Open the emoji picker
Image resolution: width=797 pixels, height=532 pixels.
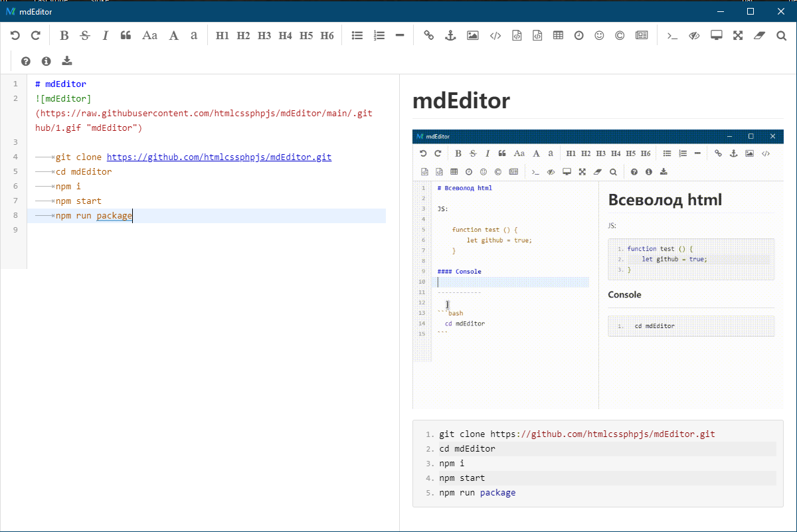click(599, 36)
